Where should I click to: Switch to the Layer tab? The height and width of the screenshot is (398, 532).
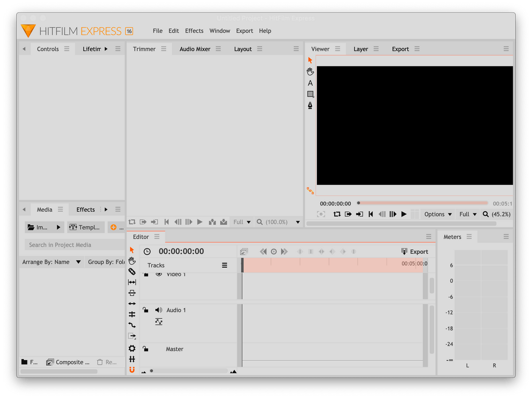pyautogui.click(x=361, y=49)
